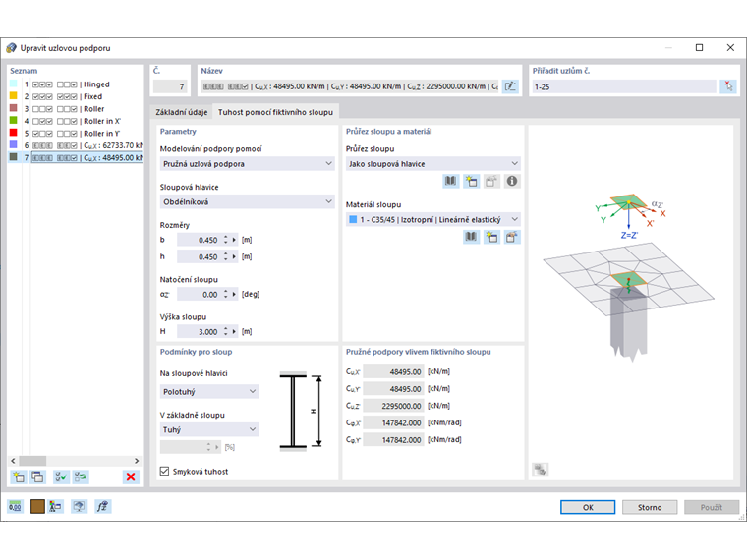Adjust the spinner on the b dimension

(226, 240)
